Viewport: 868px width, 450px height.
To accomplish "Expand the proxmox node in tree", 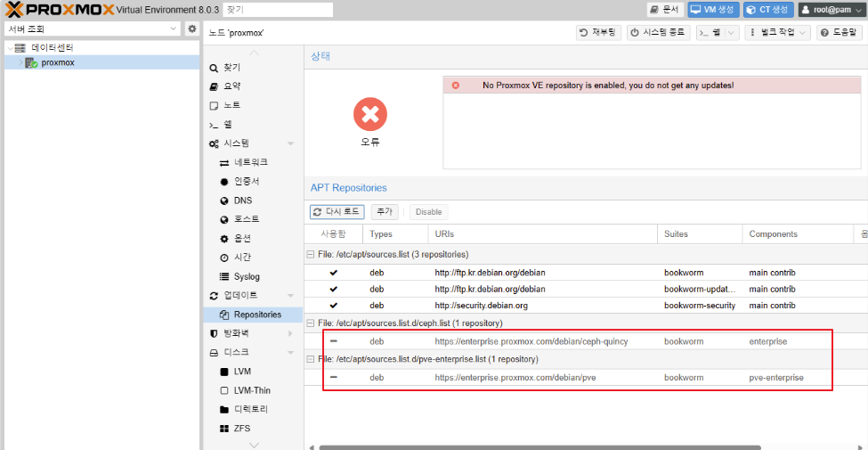I will point(21,62).
